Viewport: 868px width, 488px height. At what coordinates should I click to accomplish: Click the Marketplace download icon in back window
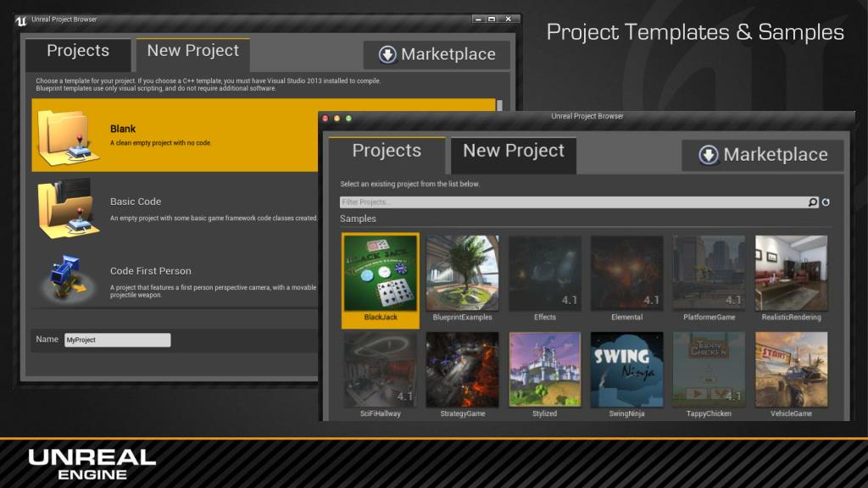[387, 54]
